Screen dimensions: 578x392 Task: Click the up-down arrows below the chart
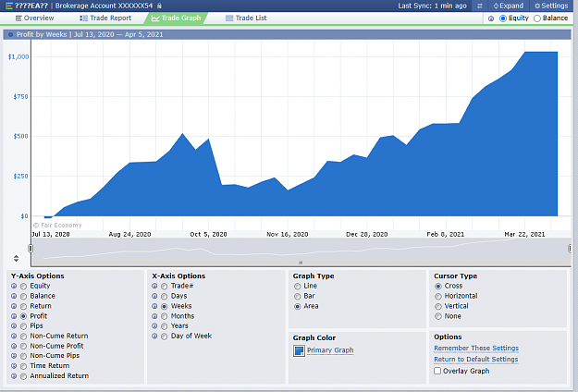pyautogui.click(x=17, y=258)
